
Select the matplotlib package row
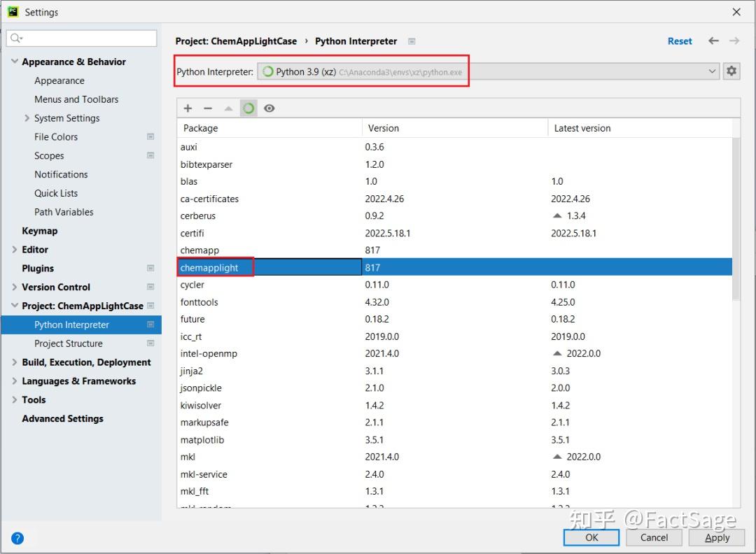[x=455, y=440]
